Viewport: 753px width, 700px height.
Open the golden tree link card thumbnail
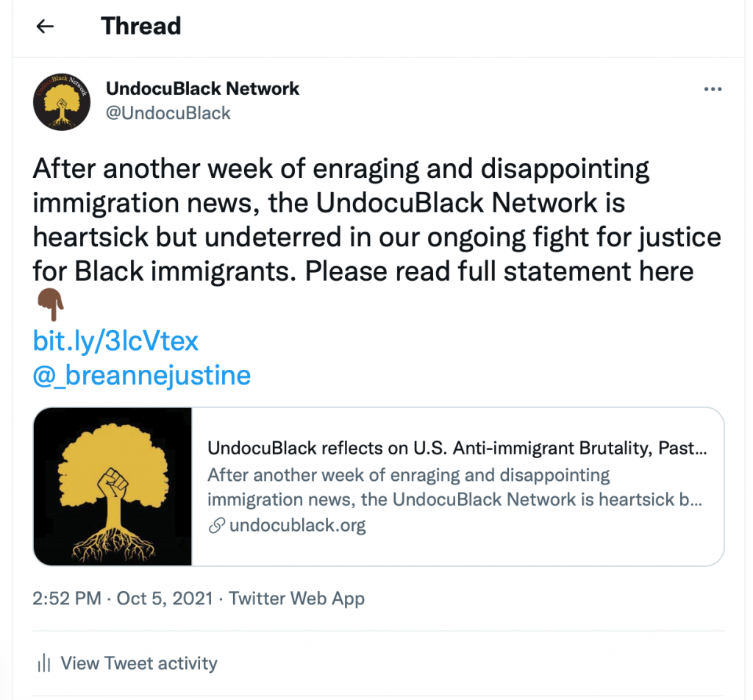pos(113,486)
